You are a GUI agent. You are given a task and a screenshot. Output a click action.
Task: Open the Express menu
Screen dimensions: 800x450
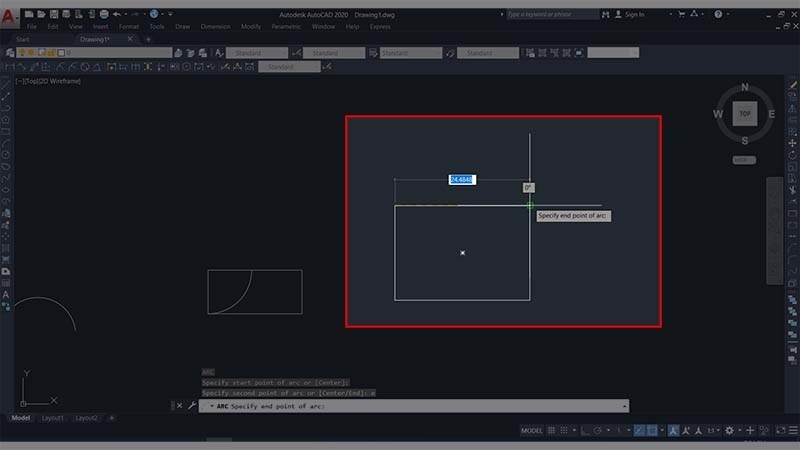(380, 27)
